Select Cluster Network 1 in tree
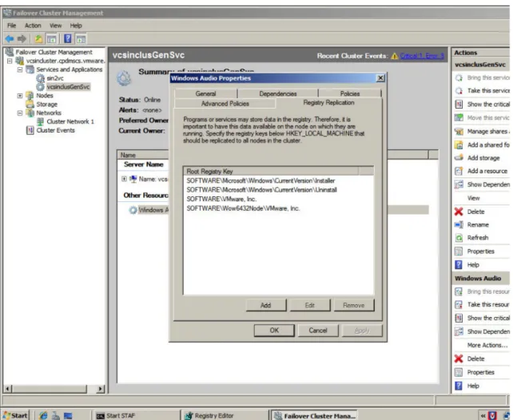The height and width of the screenshot is (420, 513). click(x=70, y=121)
